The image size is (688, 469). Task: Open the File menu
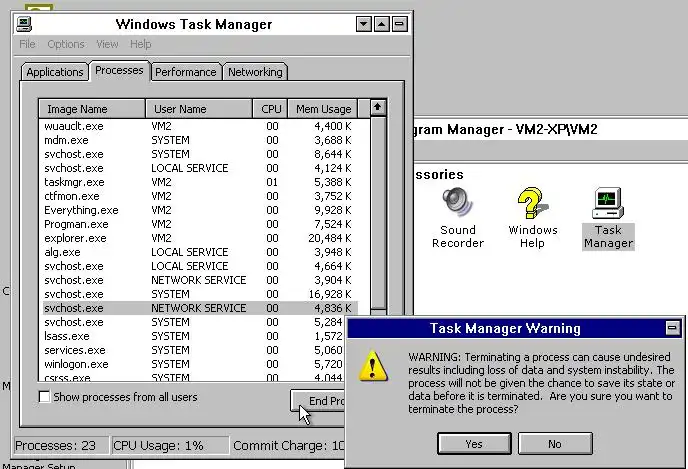(27, 44)
